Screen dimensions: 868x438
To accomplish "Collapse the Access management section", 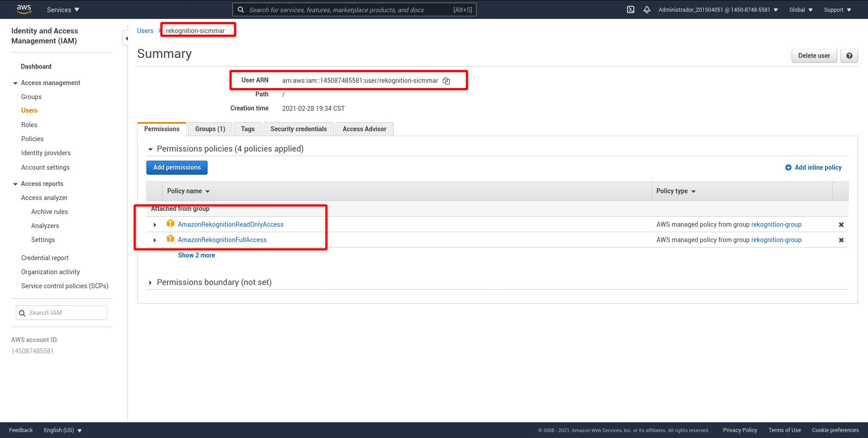I will (15, 83).
